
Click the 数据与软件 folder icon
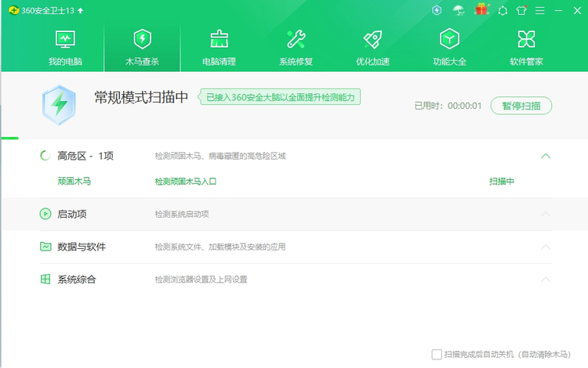coord(45,247)
